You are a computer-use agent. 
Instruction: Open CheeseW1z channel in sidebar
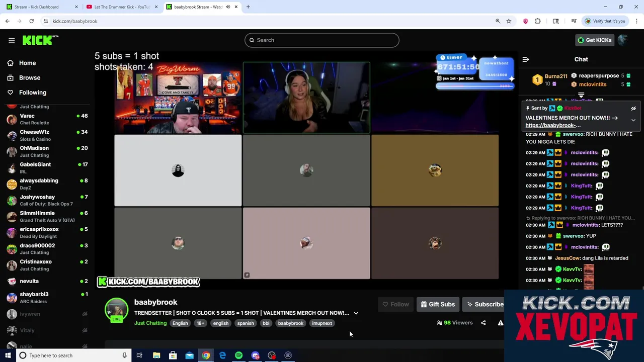coord(46,135)
